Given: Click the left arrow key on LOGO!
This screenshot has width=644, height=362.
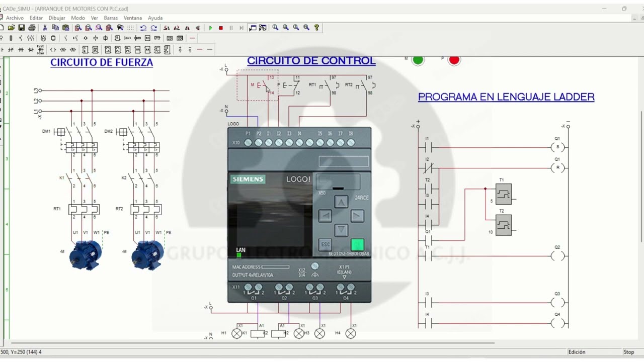Looking at the screenshot, I should pos(325,216).
